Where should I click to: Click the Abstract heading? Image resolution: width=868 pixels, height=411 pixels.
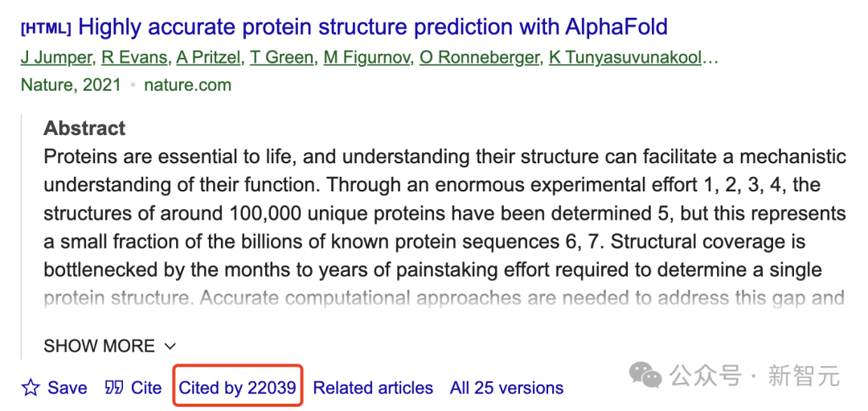tap(84, 129)
